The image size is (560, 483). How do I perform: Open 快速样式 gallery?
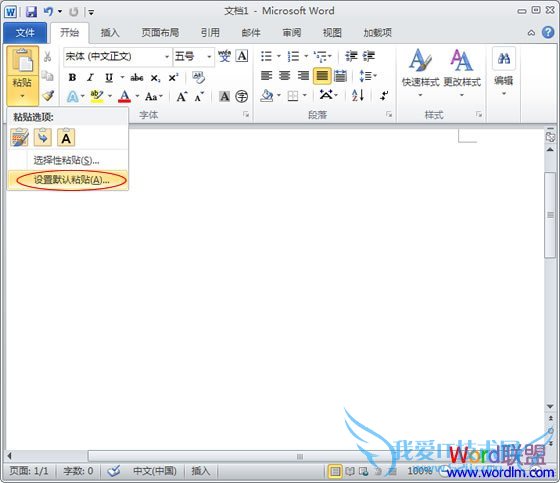coord(420,74)
